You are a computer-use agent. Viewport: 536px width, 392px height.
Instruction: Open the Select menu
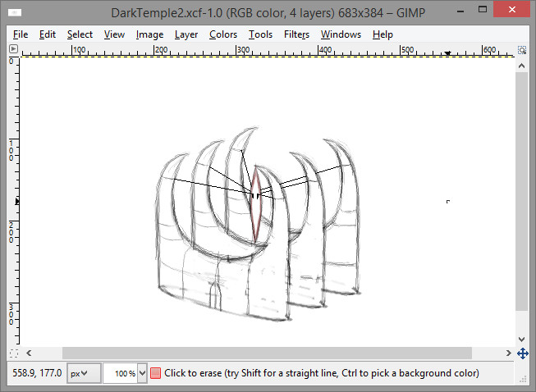click(80, 34)
